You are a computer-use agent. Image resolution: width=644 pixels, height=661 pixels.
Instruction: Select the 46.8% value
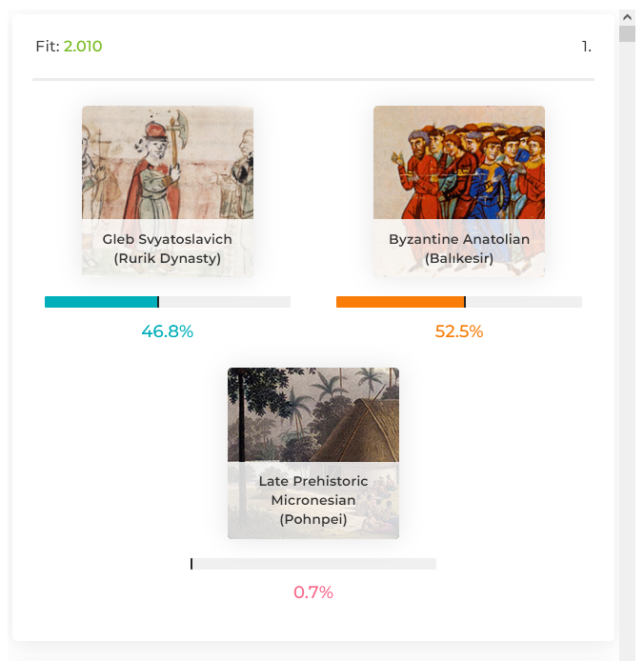point(168,331)
